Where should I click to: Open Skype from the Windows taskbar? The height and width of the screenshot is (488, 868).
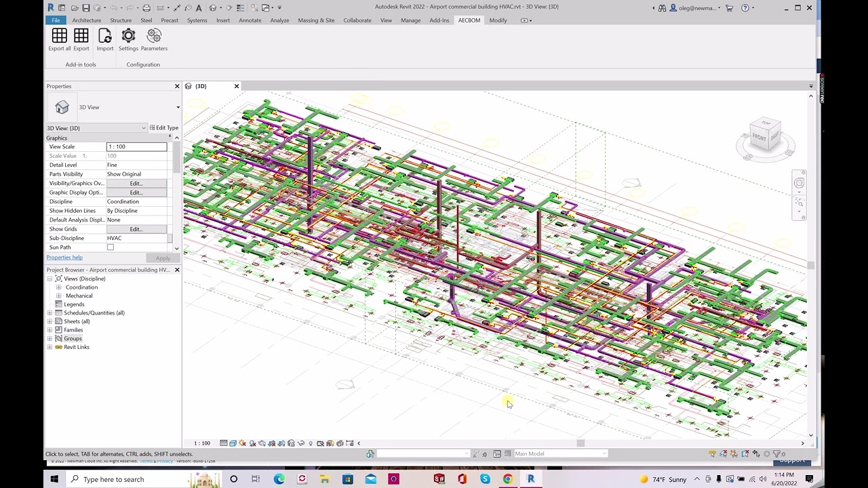point(485,479)
